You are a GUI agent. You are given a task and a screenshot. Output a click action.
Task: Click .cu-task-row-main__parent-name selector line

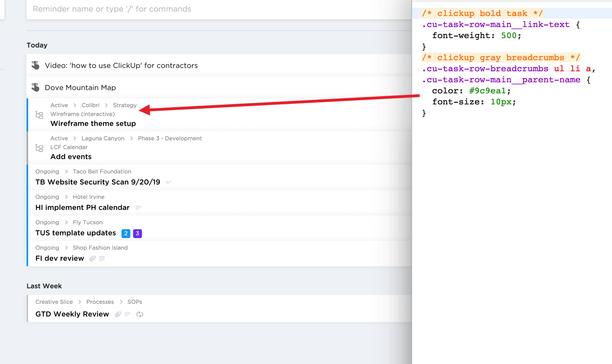(x=506, y=80)
